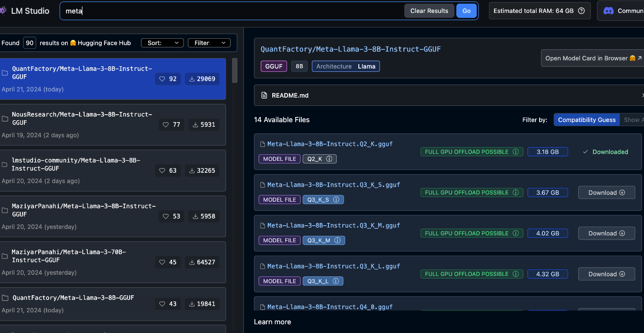
Task: Open Model Card in Browser
Action: coord(592,58)
